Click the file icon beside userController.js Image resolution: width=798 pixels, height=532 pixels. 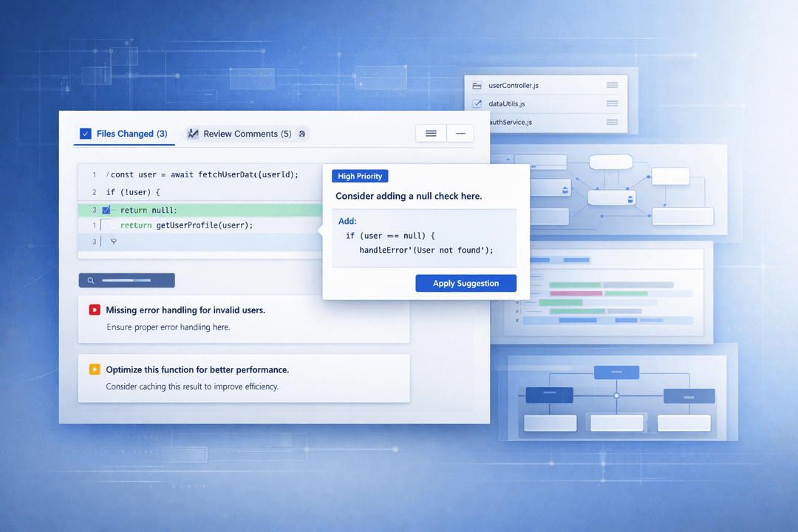pyautogui.click(x=477, y=85)
